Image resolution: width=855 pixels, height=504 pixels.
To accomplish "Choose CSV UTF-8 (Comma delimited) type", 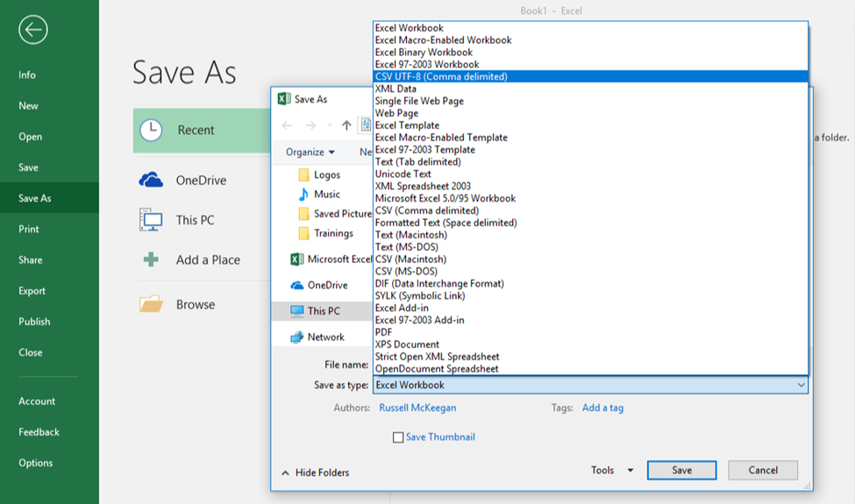I will click(590, 77).
